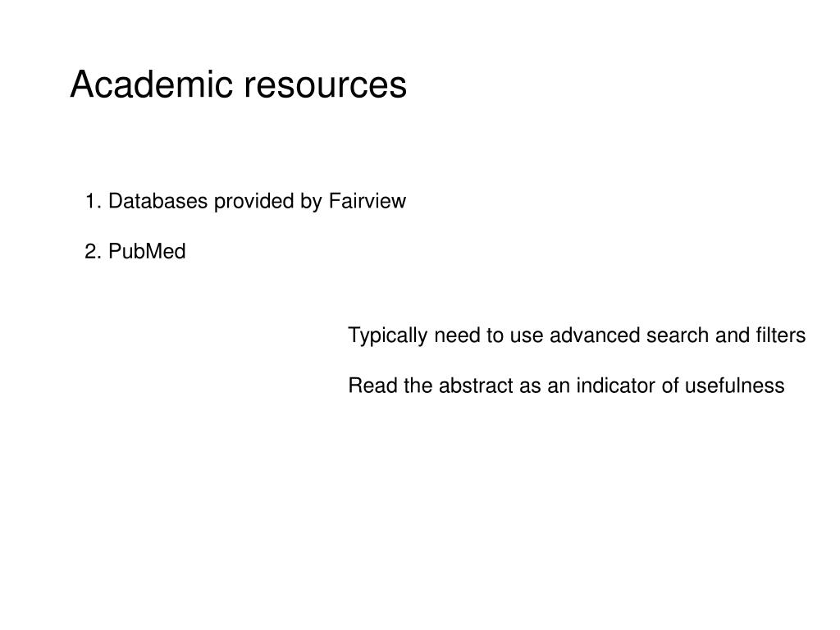
Task: Click the word use in the search tip
Action: [527, 337]
